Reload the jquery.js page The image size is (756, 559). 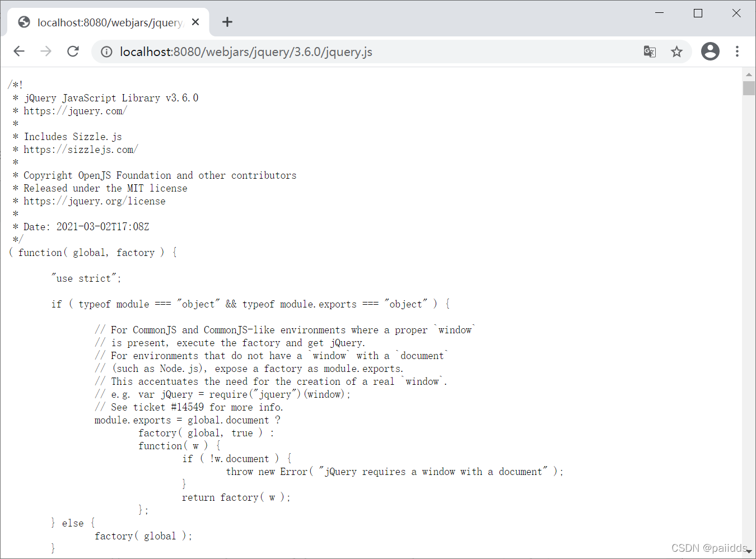point(73,52)
